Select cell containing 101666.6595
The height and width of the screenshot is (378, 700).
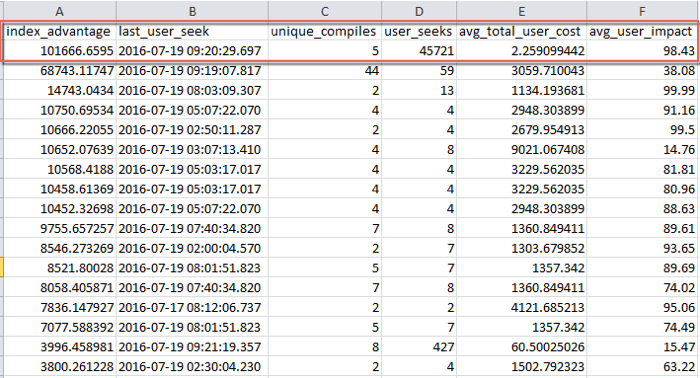[x=60, y=51]
